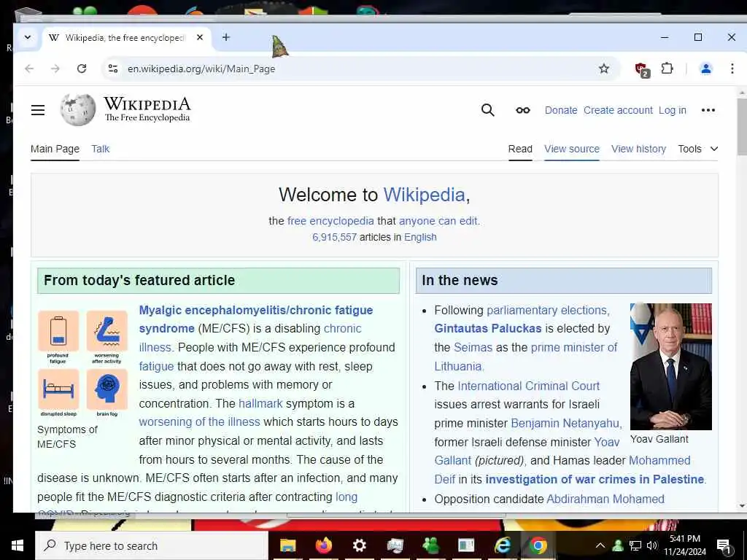
Task: Click the 'hallmark' link
Action: (260, 403)
